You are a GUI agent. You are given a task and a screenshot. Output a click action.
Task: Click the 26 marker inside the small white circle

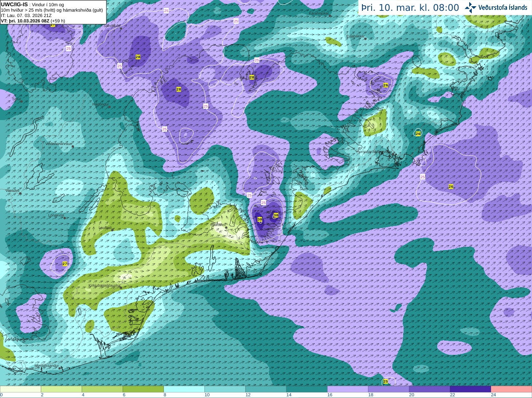(x=418, y=133)
